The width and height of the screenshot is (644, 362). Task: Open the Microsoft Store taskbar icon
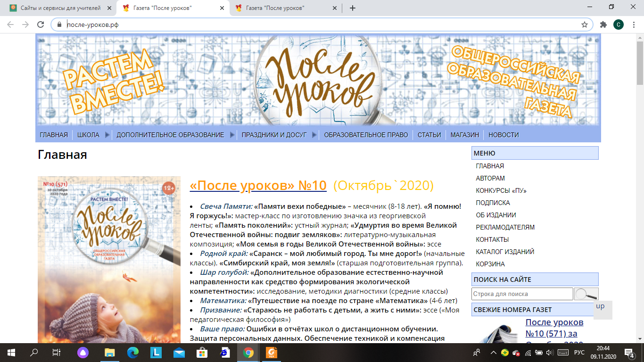(x=202, y=352)
